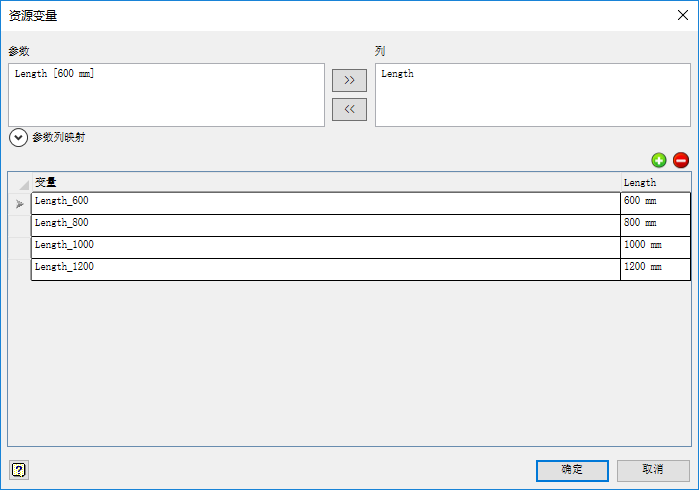Confirm with the 确定 button

[572, 470]
